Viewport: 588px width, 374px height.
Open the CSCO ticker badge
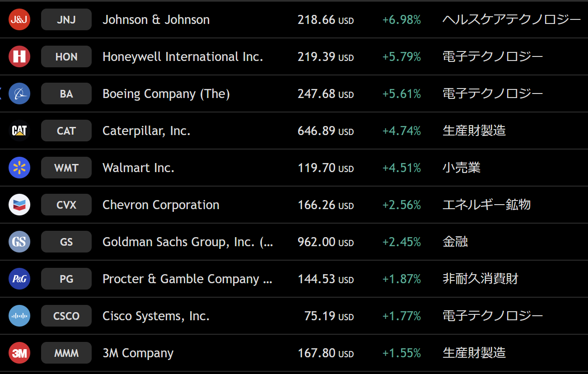(x=66, y=316)
